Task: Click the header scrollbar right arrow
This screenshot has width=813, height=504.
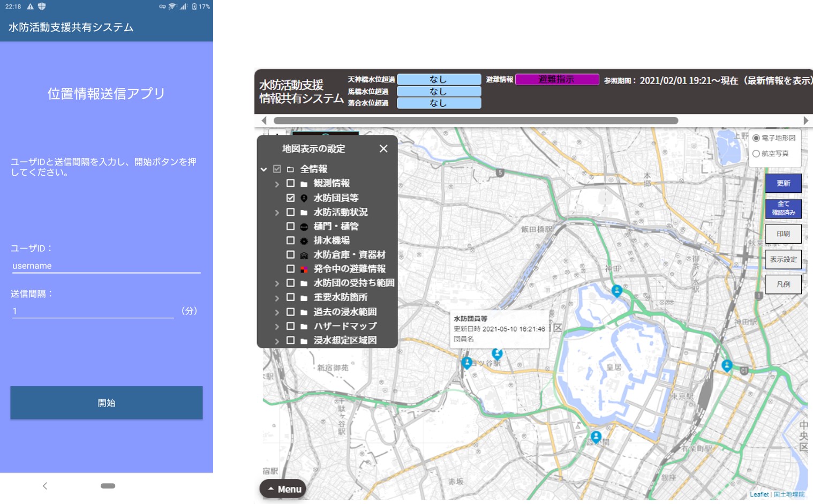Action: tap(806, 121)
